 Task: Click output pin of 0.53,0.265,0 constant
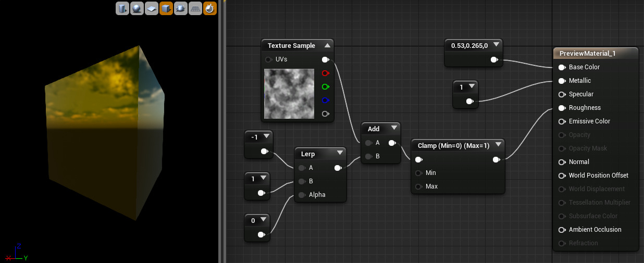coord(494,59)
